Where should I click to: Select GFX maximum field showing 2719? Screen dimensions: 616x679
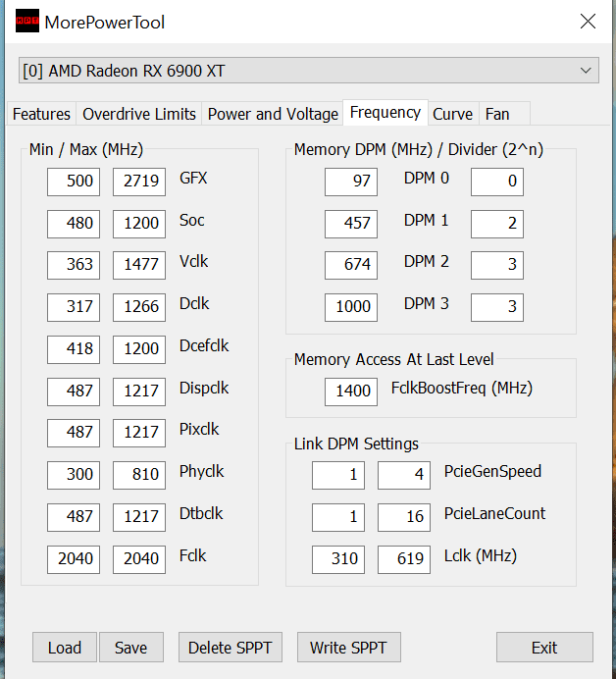click(139, 182)
